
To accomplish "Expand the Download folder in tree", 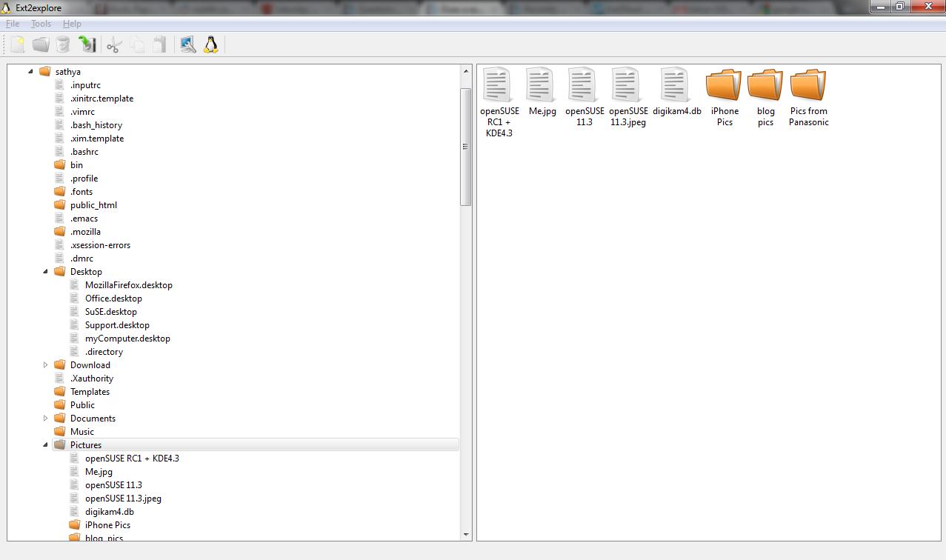I will click(x=45, y=365).
